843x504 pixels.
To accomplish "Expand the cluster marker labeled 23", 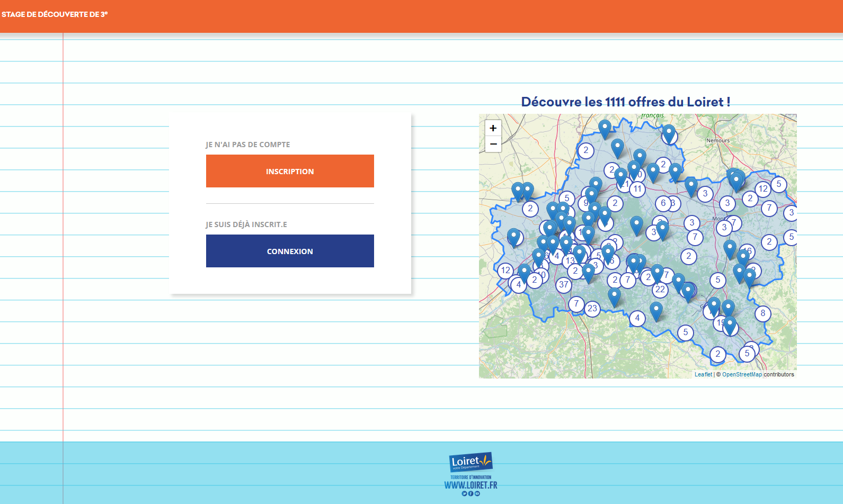I will click(592, 309).
